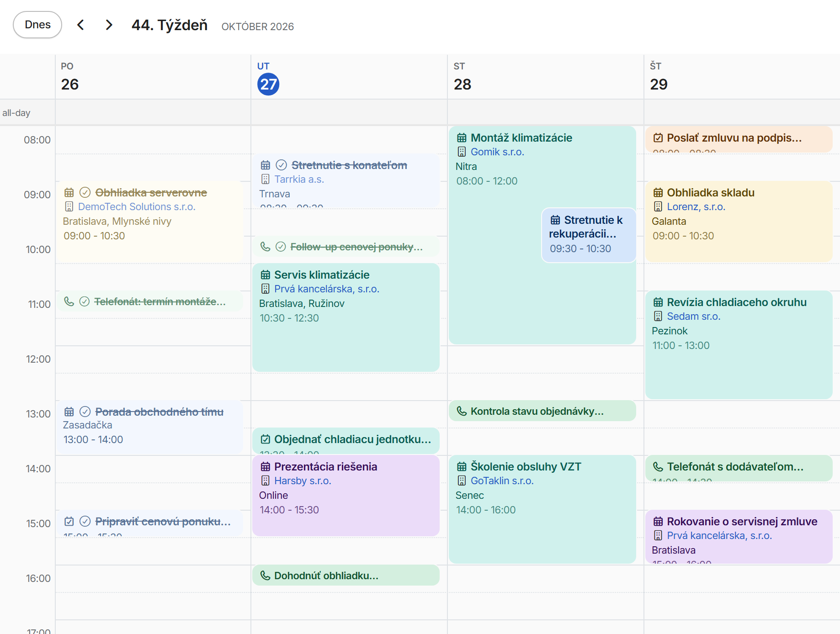Click the Wednesday 28 day header
The height and width of the screenshot is (634, 840).
pos(546,77)
